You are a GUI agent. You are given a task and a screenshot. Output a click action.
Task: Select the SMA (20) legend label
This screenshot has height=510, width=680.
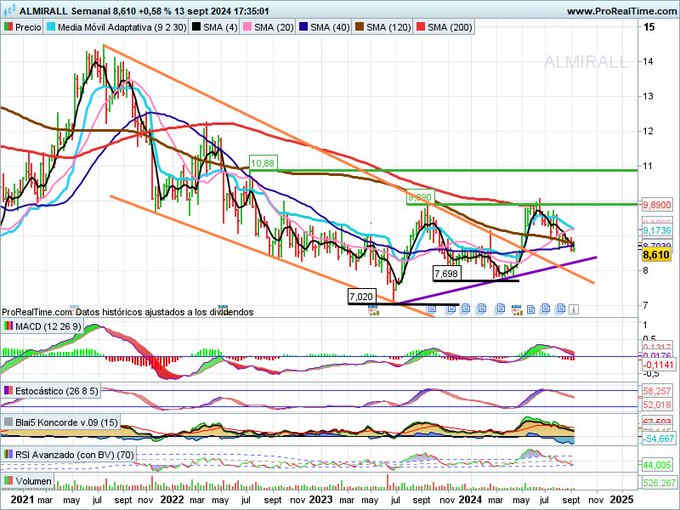point(274,27)
